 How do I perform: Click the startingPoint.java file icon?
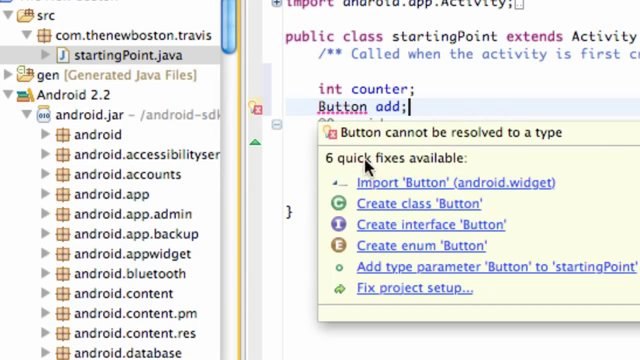[x=62, y=55]
